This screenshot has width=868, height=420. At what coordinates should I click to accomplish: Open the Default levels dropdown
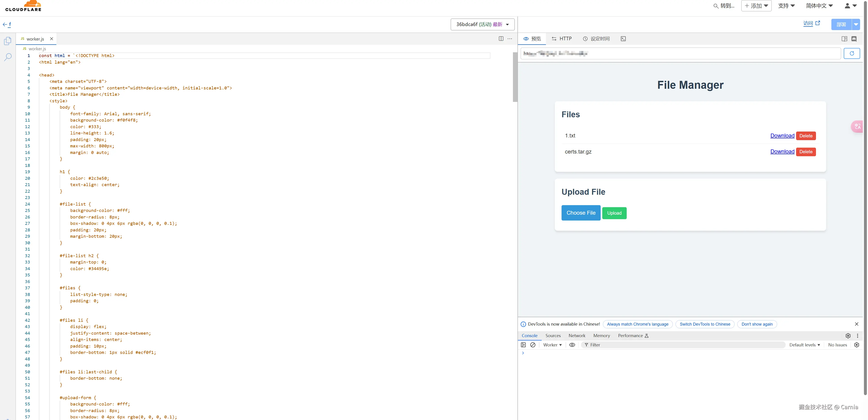pos(804,345)
